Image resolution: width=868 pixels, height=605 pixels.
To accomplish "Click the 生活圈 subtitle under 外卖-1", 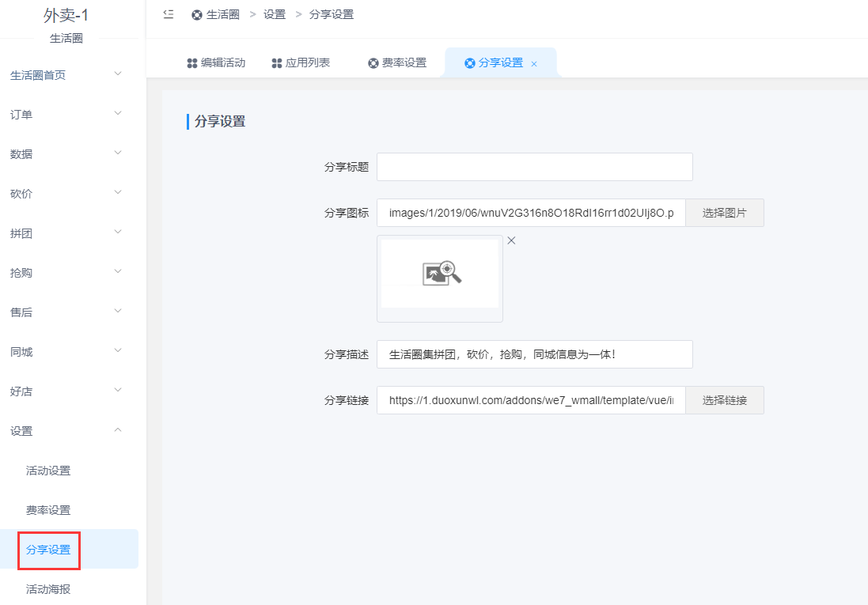I will (66, 38).
